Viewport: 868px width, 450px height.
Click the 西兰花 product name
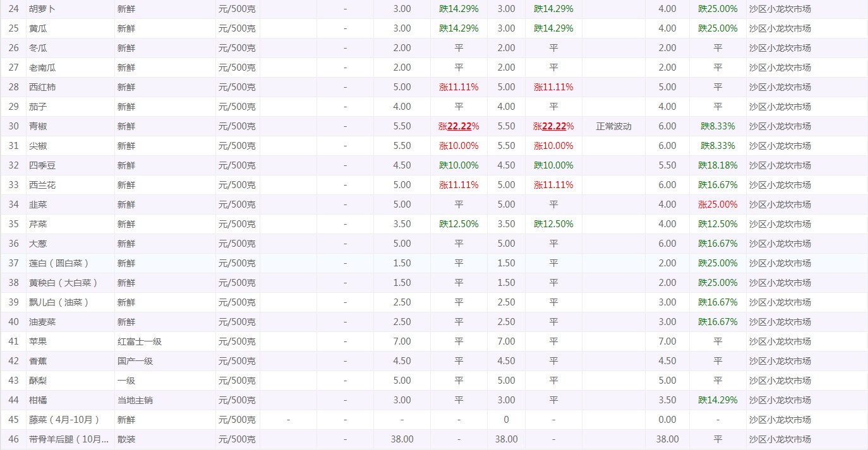coord(42,185)
